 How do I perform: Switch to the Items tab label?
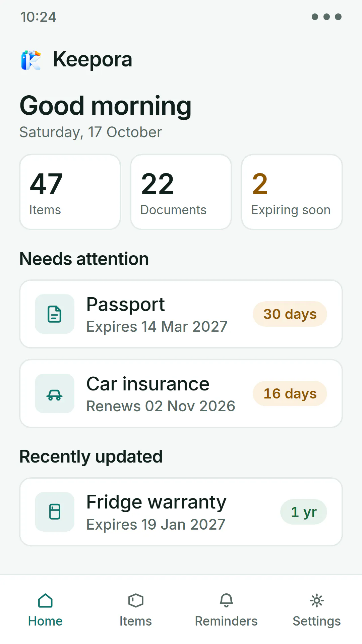pyautogui.click(x=136, y=621)
